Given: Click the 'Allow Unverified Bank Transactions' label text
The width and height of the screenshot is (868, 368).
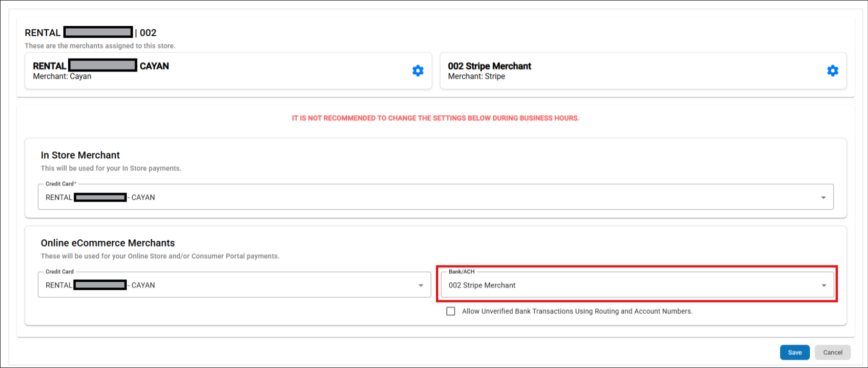Looking at the screenshot, I should (x=577, y=311).
